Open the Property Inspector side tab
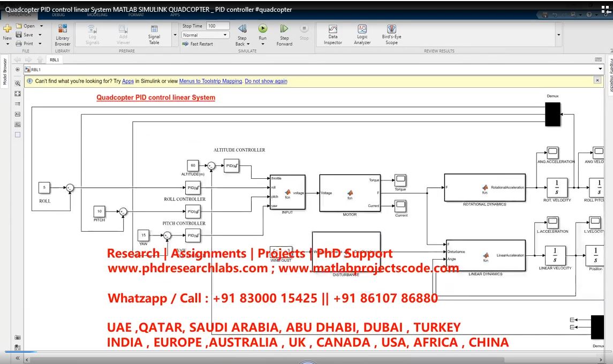The width and height of the screenshot is (613, 364). pyautogui.click(x=610, y=74)
